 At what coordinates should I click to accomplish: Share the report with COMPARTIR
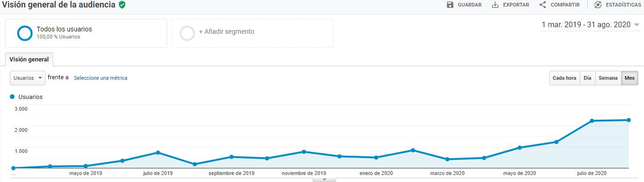[x=559, y=5]
